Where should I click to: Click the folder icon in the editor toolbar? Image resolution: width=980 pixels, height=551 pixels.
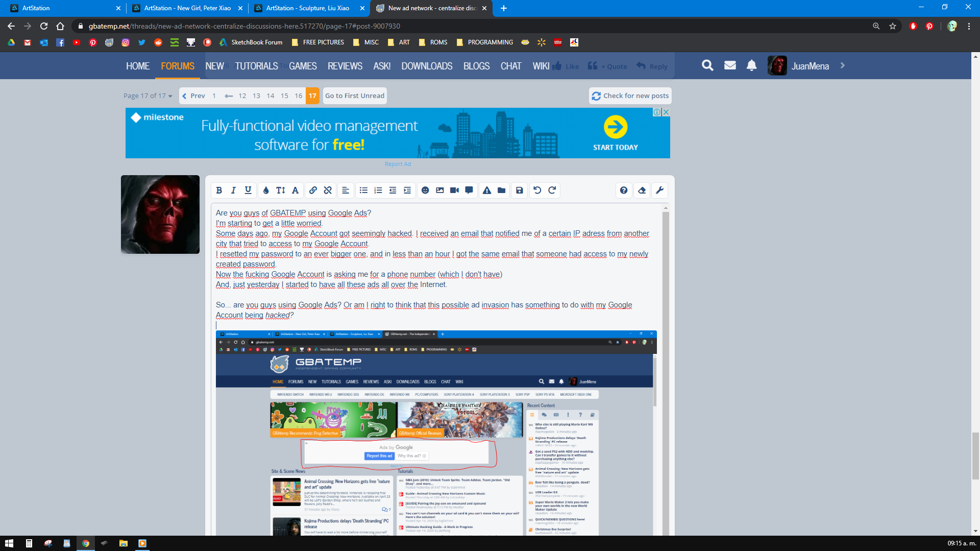pos(502,190)
